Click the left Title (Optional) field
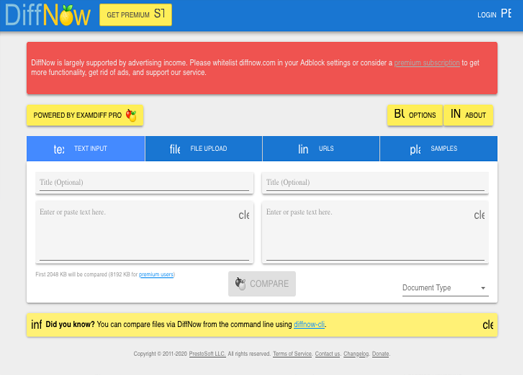 144,183
